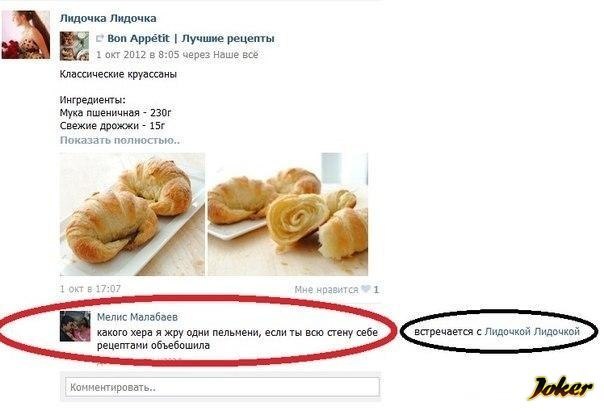Click the Лидочка Лидочка author name
The width and height of the screenshot is (604, 411).
[108, 18]
